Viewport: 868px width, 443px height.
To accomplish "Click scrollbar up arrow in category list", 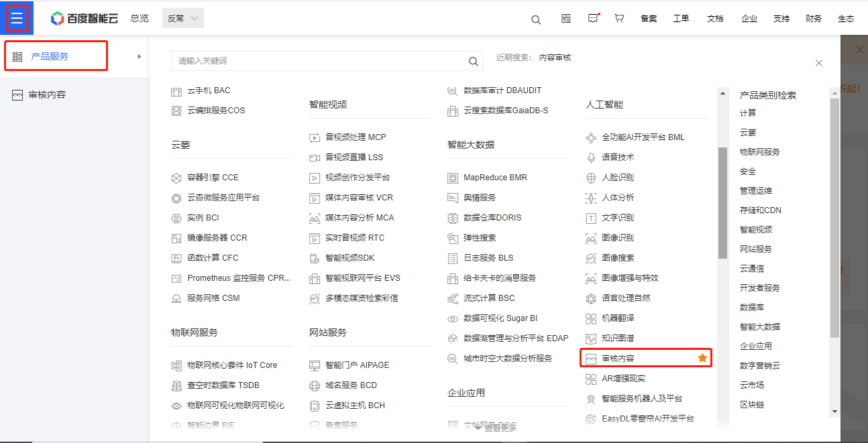I will [834, 92].
